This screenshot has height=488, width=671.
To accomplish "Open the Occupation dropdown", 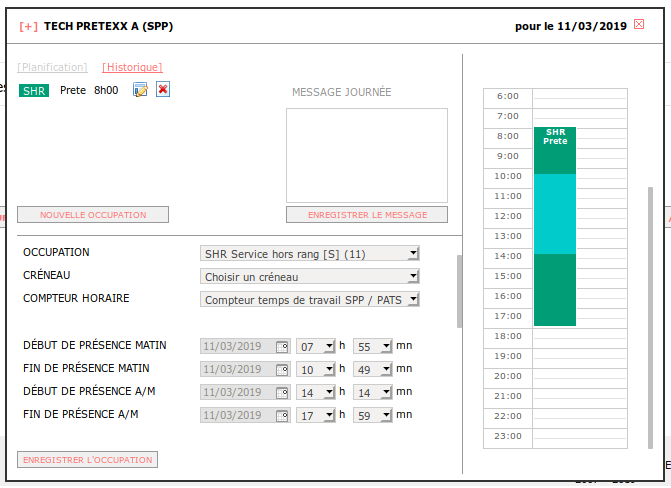I will pyautogui.click(x=309, y=254).
